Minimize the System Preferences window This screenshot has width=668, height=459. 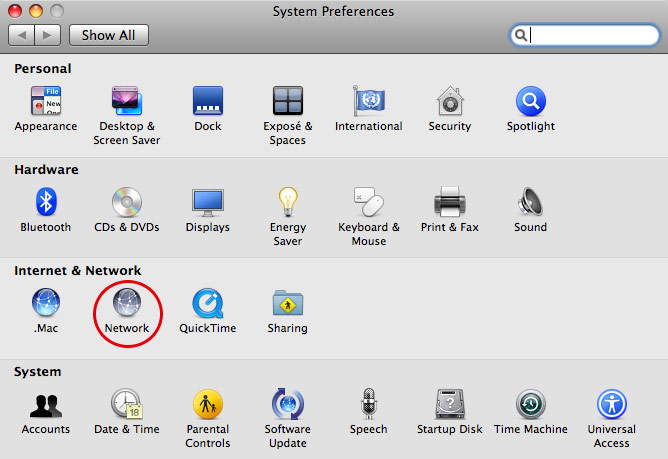pos(36,11)
